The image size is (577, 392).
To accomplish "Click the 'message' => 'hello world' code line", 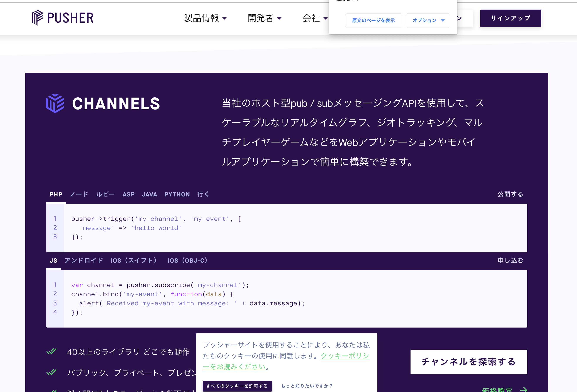I will [130, 228].
